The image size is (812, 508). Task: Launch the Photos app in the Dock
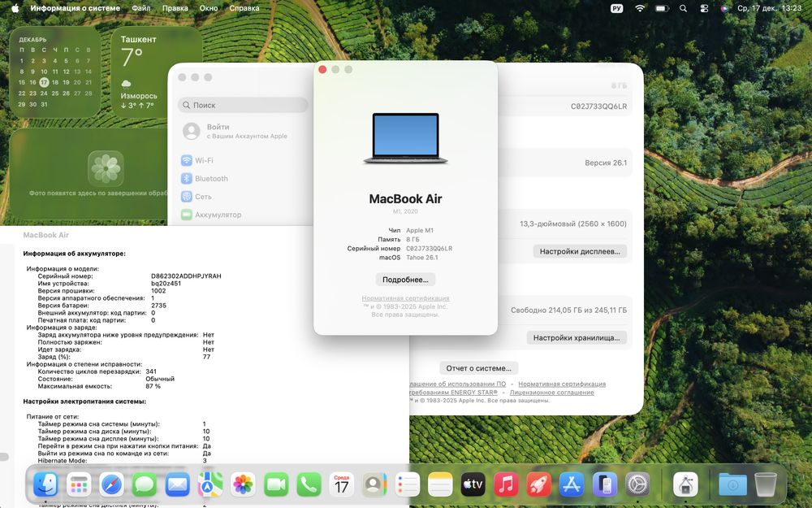coord(243,485)
